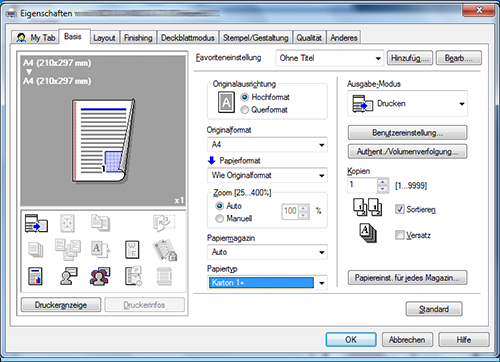
Task: Click Authent./Volumenverfolgung... button
Action: point(407,151)
